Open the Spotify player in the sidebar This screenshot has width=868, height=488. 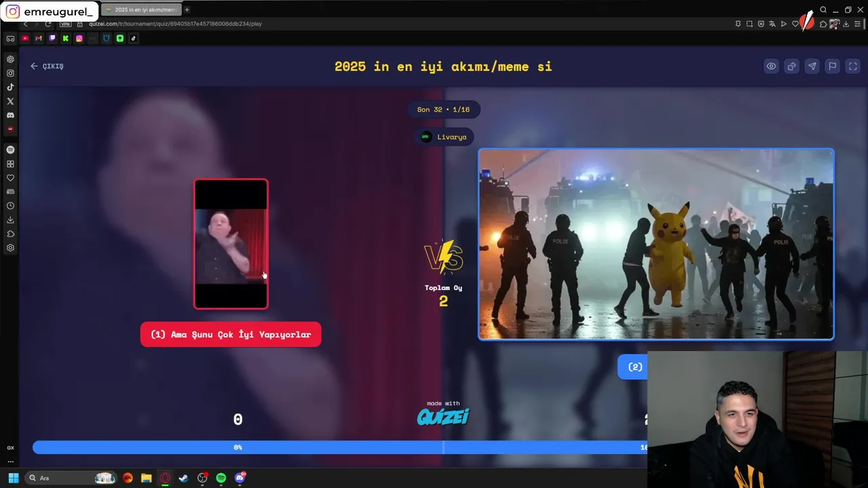click(10, 150)
